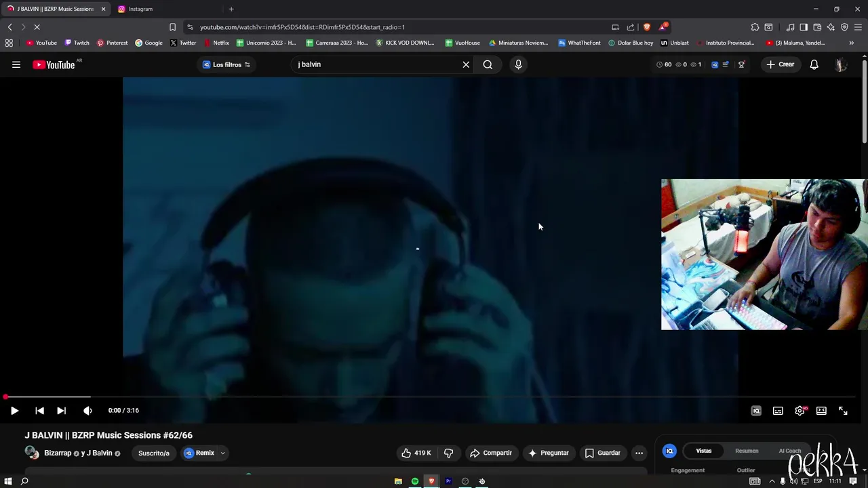Screen dimensions: 868x488
Task: Open the J Balvin channel link
Action: pyautogui.click(x=98, y=453)
